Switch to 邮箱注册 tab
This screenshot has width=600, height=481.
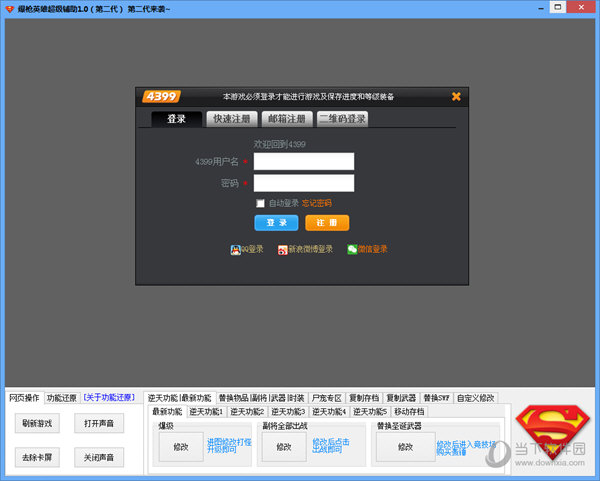[287, 119]
